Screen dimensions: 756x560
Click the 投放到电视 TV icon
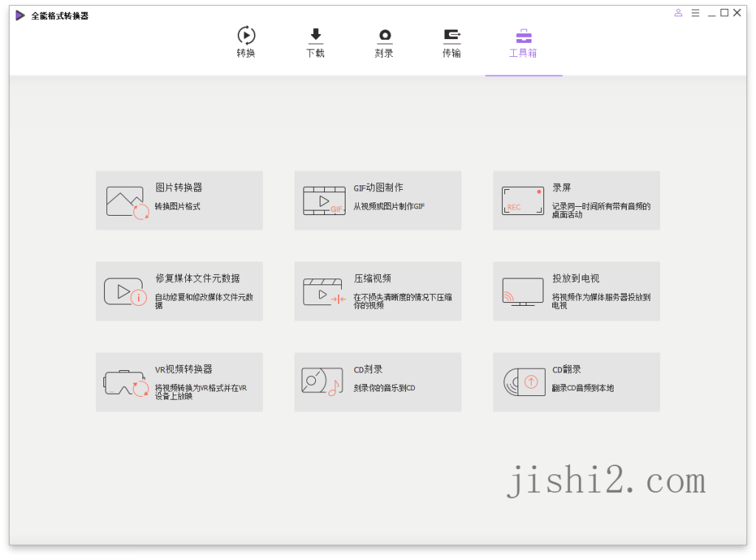pos(523,292)
